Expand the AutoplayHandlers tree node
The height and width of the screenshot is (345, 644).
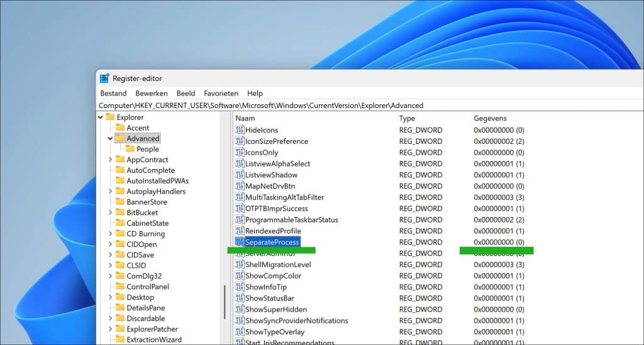(111, 192)
